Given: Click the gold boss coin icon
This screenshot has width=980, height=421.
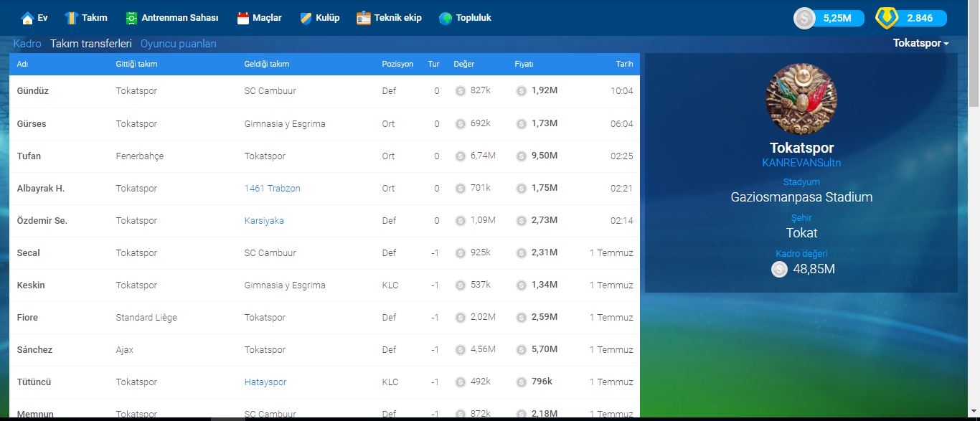Looking at the screenshot, I should click(x=887, y=18).
